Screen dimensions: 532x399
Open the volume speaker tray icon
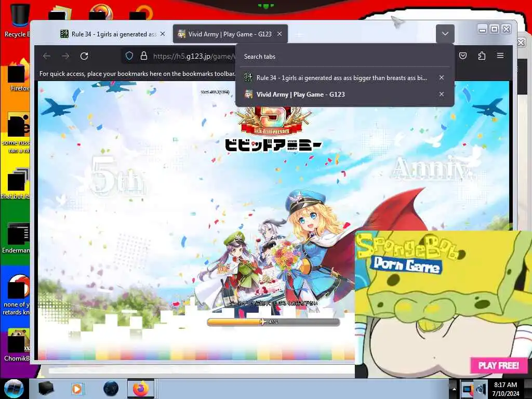coord(481,389)
